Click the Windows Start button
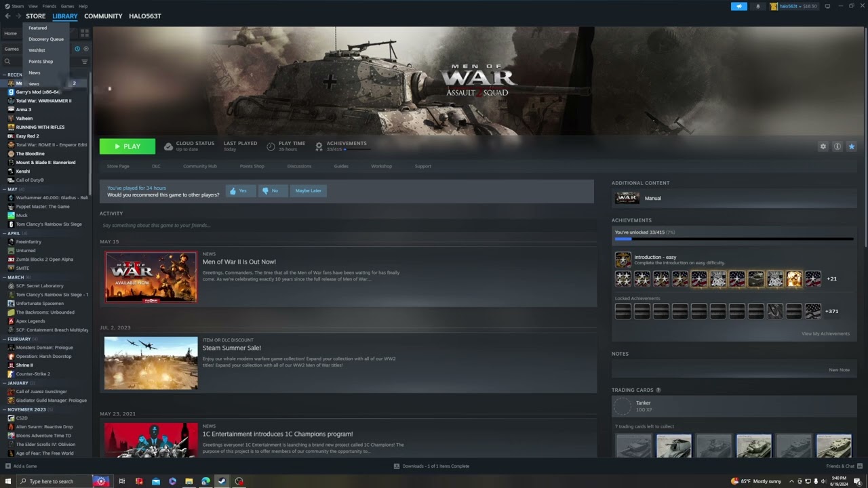868x488 pixels. click(x=8, y=481)
